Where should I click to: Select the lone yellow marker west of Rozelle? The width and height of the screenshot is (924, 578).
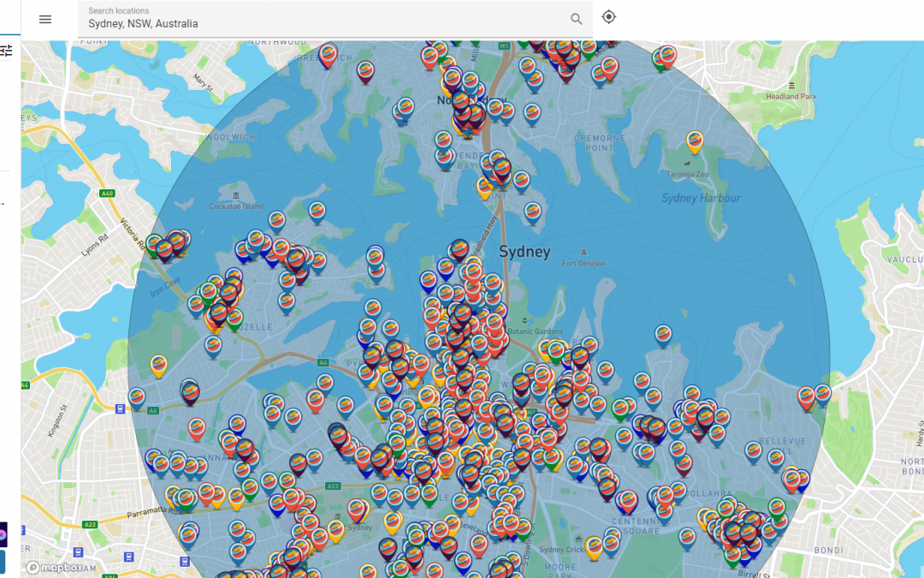pyautogui.click(x=158, y=366)
